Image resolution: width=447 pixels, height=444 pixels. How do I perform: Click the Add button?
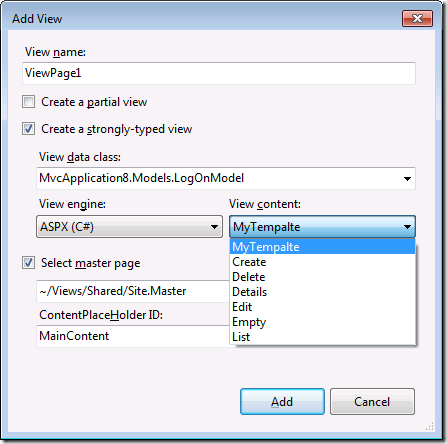282,402
